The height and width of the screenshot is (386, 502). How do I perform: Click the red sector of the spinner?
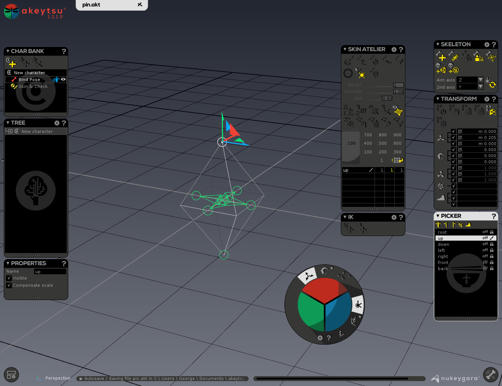[324, 288]
